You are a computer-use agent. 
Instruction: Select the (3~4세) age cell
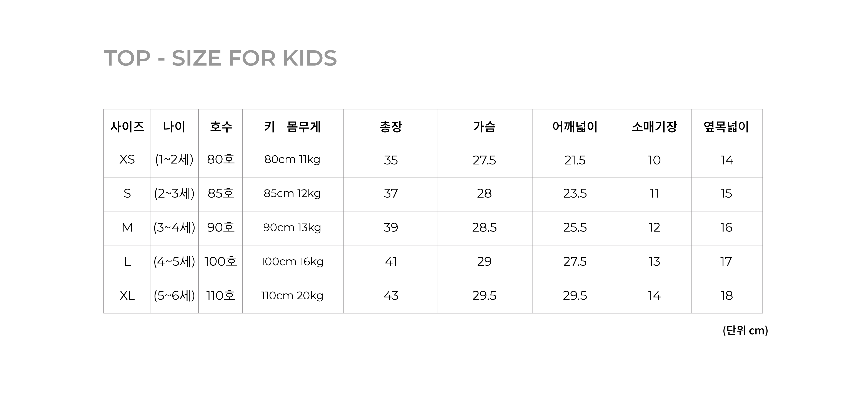[x=174, y=228]
